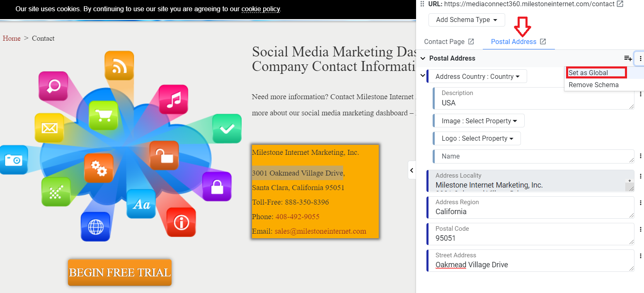644x293 pixels.
Task: Click the Social Media Marketing page heading
Action: click(334, 59)
